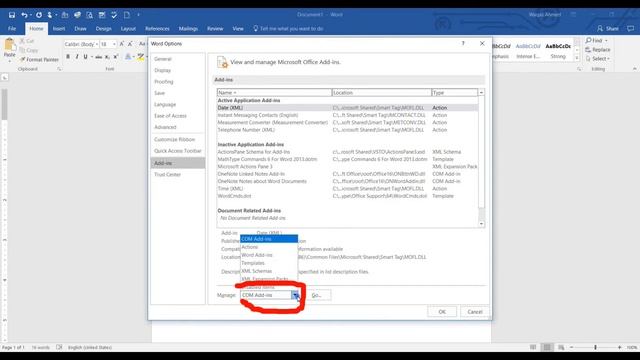Click the text highlight color icon
This screenshot has width=640, height=360.
pos(140,57)
